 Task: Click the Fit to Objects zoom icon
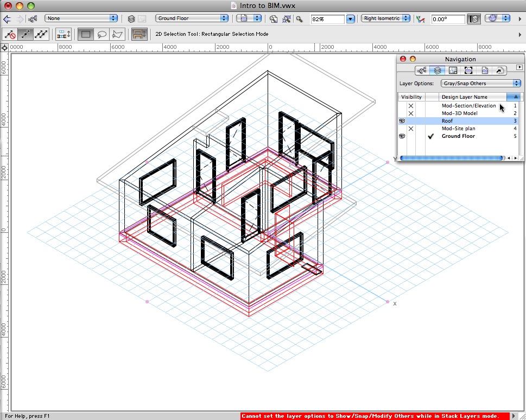(x=287, y=19)
